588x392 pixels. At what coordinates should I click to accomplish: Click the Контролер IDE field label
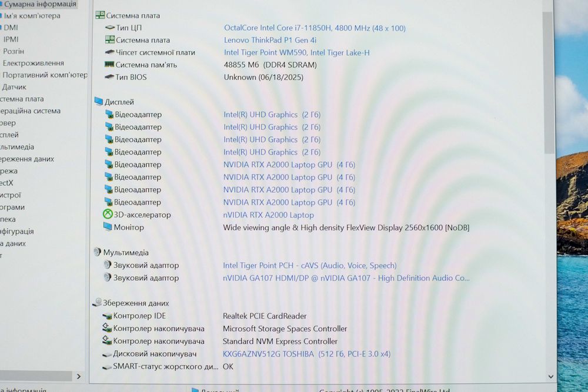pyautogui.click(x=139, y=316)
